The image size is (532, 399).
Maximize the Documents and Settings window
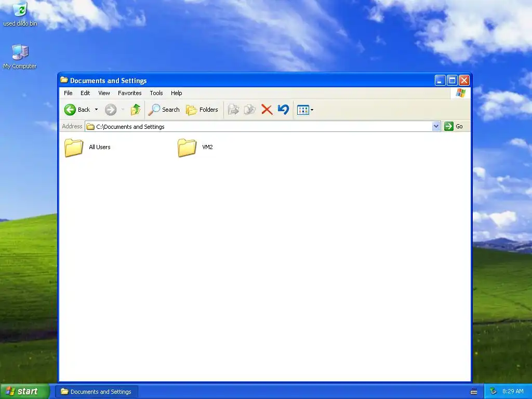coord(452,81)
